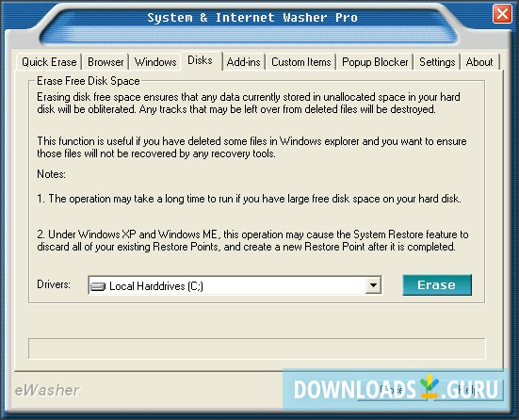
Task: Switch to the Browser tab
Action: point(105,62)
